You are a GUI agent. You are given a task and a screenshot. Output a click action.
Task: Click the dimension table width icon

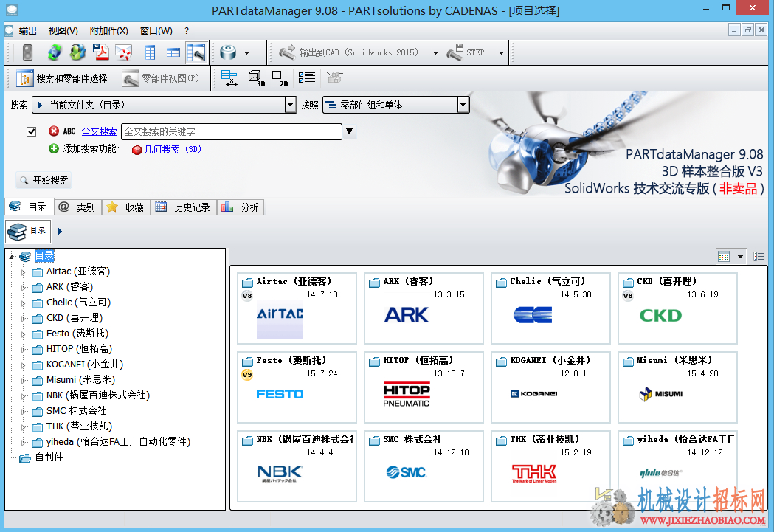pos(229,78)
